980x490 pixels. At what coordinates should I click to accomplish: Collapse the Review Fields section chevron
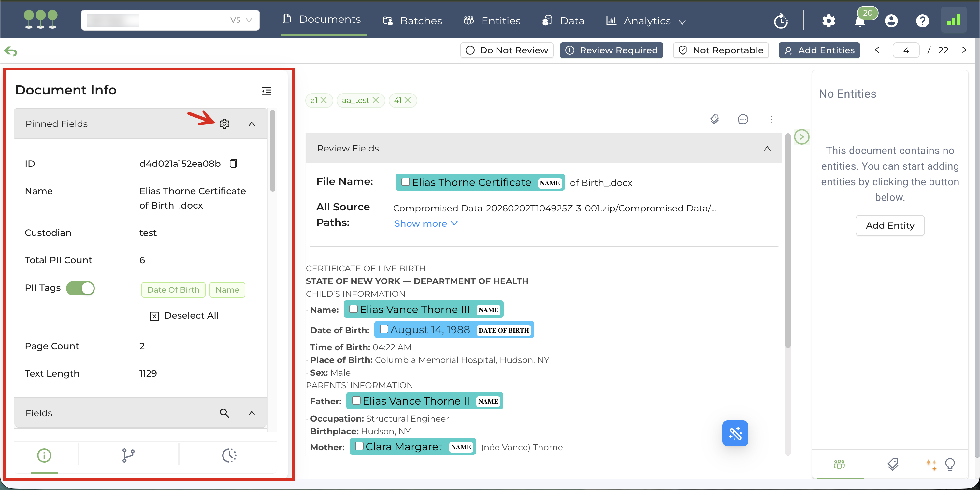(x=767, y=148)
